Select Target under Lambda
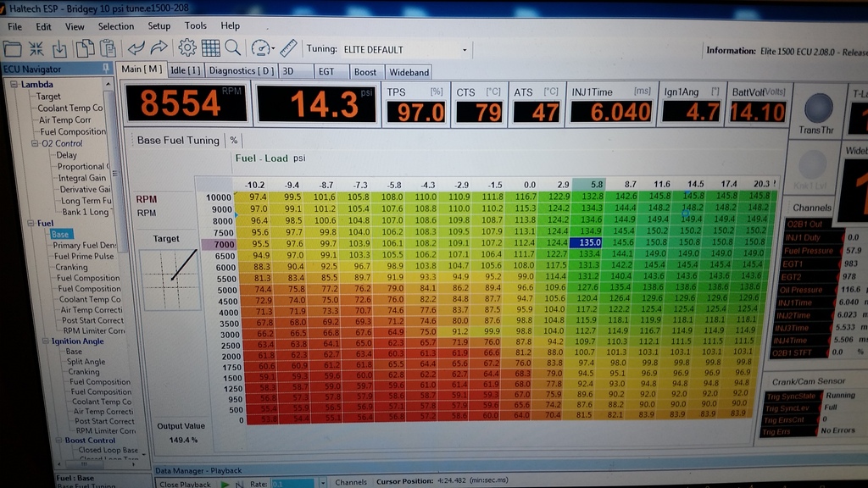This screenshot has height=488, width=868. click(x=48, y=97)
